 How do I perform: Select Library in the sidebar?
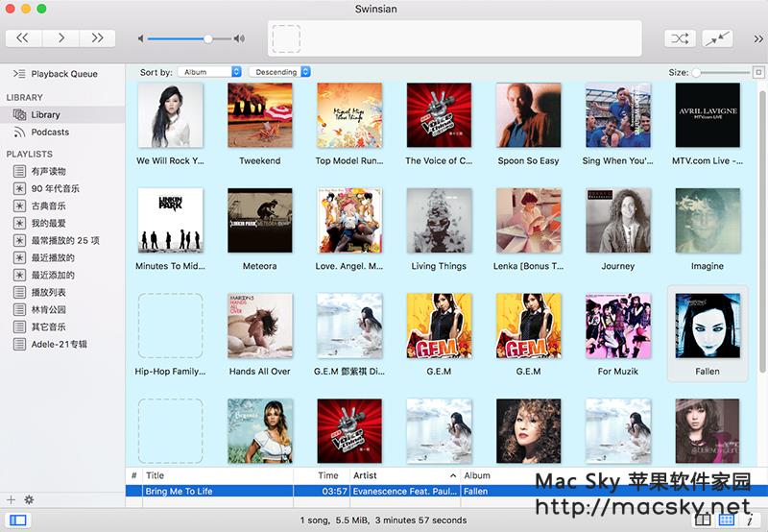click(x=62, y=114)
